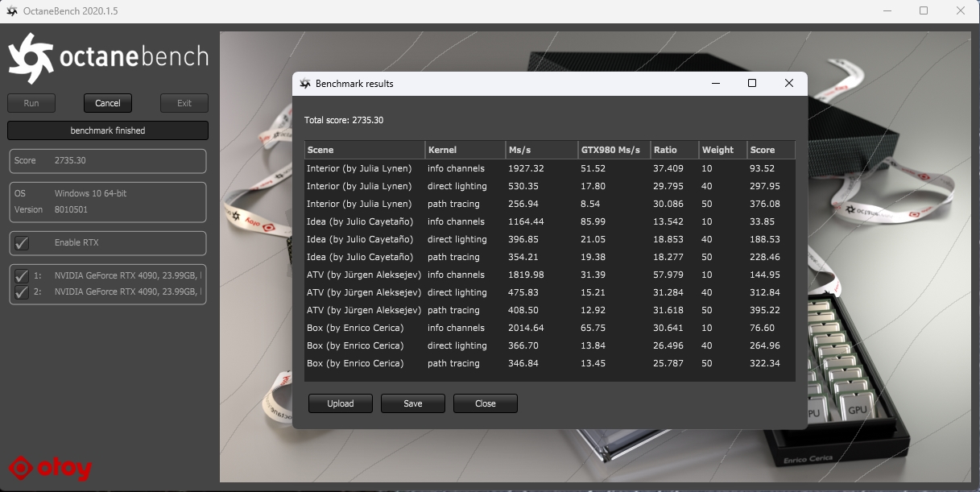Image resolution: width=980 pixels, height=492 pixels.
Task: Select the Box info channels row
Action: coord(550,328)
